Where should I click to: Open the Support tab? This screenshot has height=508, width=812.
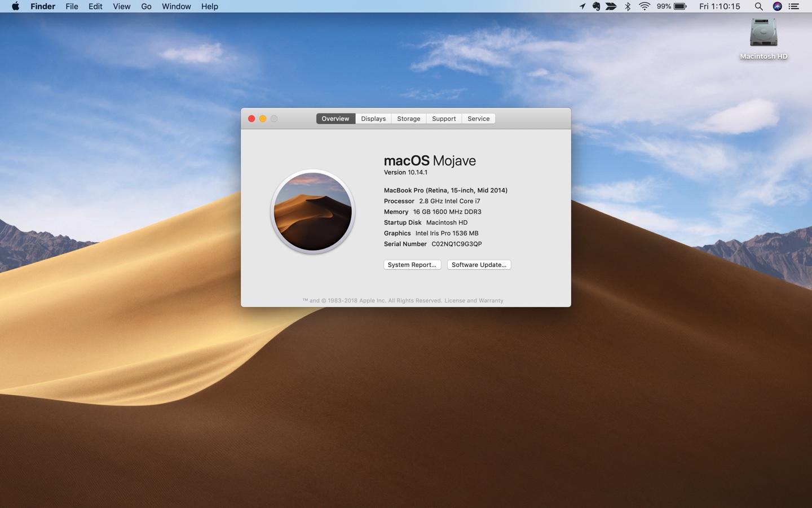tap(444, 119)
